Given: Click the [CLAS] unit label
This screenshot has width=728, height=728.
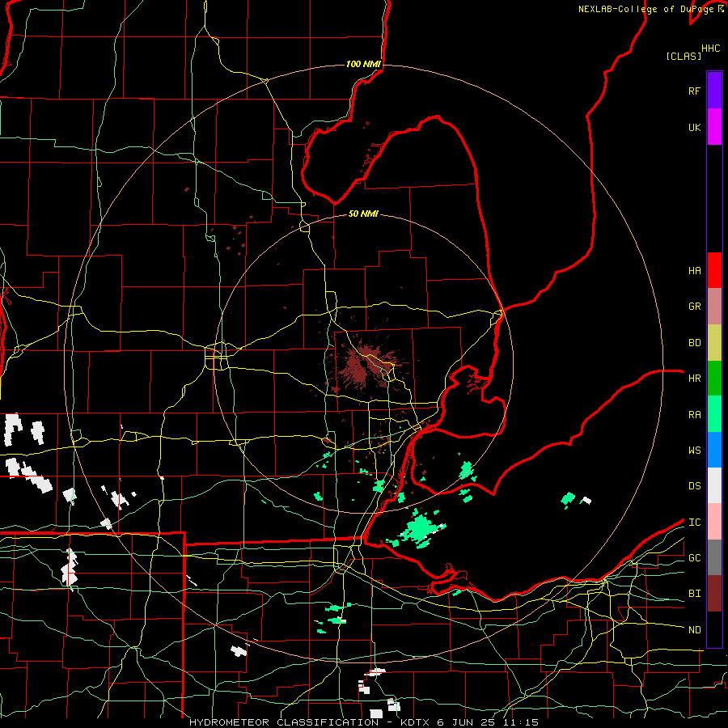Looking at the screenshot, I should pyautogui.click(x=684, y=56).
